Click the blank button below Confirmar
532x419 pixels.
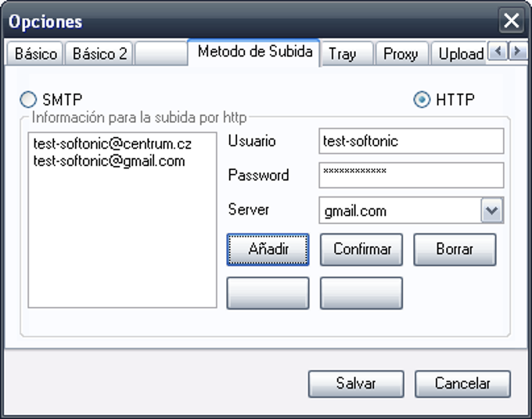point(361,293)
